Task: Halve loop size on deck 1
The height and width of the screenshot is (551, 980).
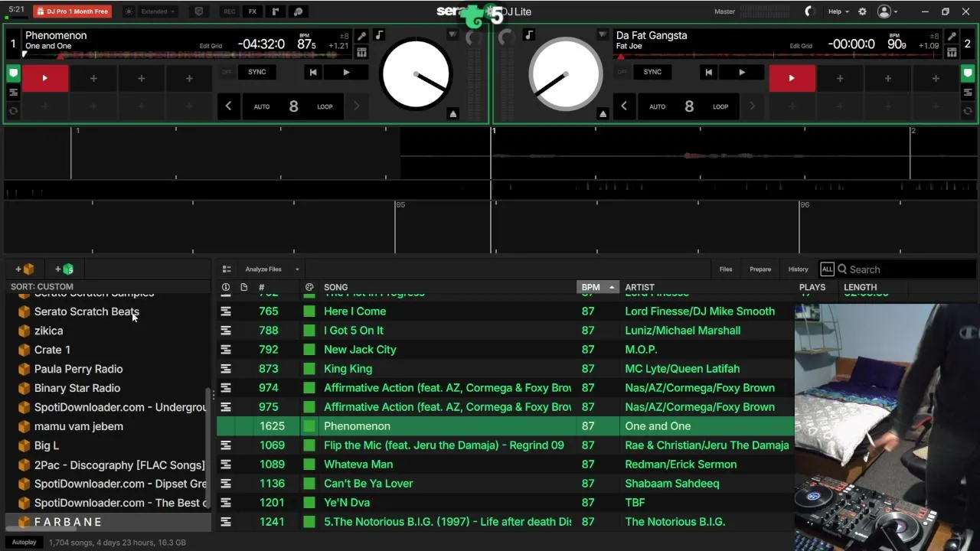Action: [x=228, y=106]
